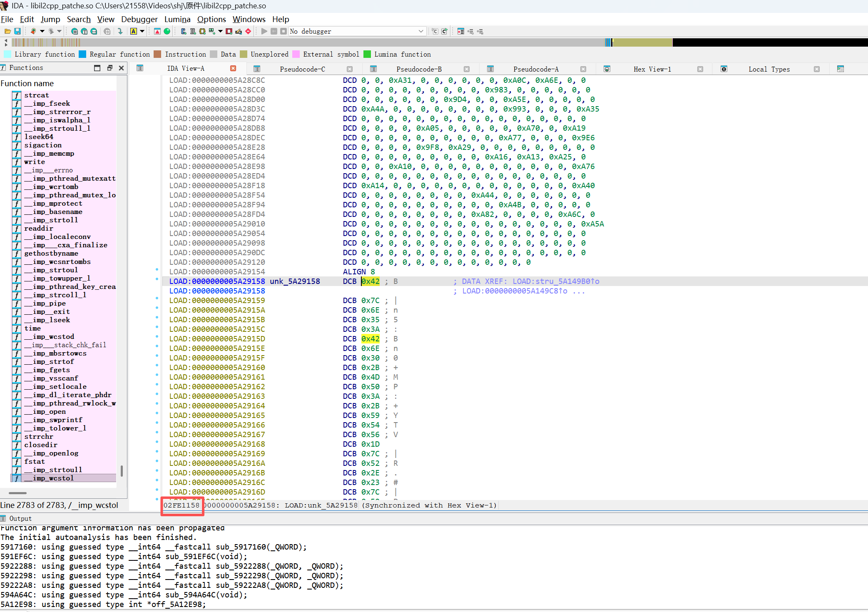The image size is (868, 612).
Task: Switch to the Hex View-1 tab
Action: pos(652,69)
